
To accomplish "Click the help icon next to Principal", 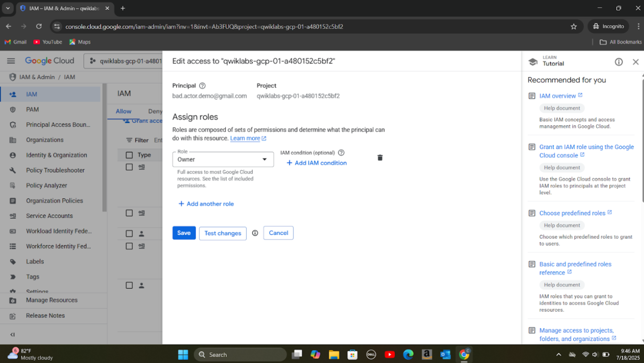I will 202,86.
